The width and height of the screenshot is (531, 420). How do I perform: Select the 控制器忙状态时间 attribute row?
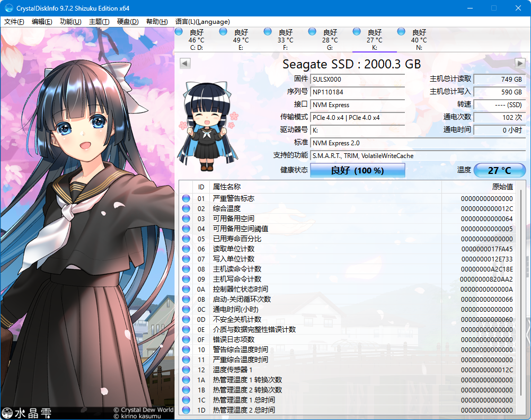tap(348, 289)
